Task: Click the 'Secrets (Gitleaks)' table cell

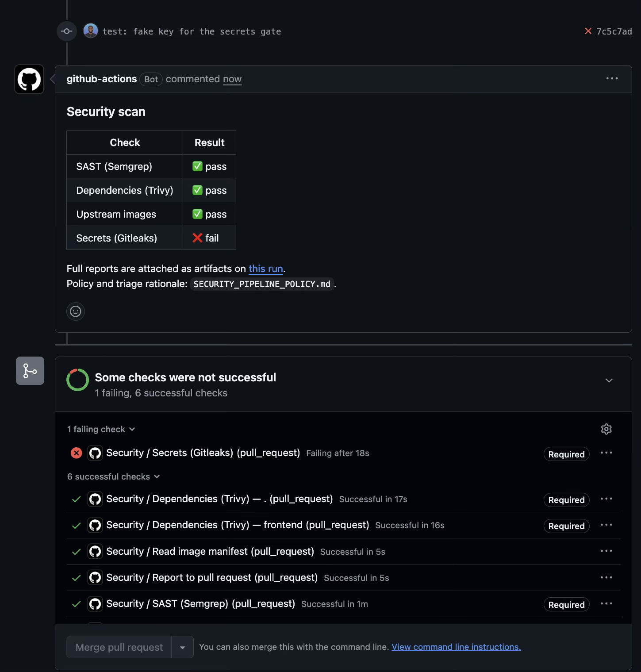Action: [x=125, y=238]
